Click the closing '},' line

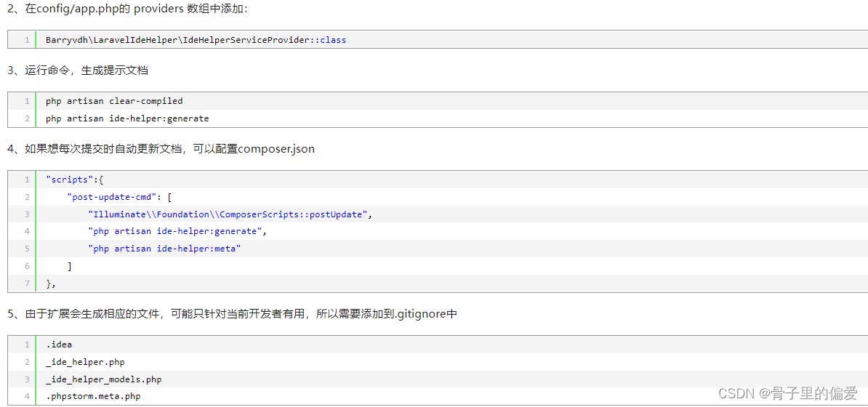tap(51, 283)
